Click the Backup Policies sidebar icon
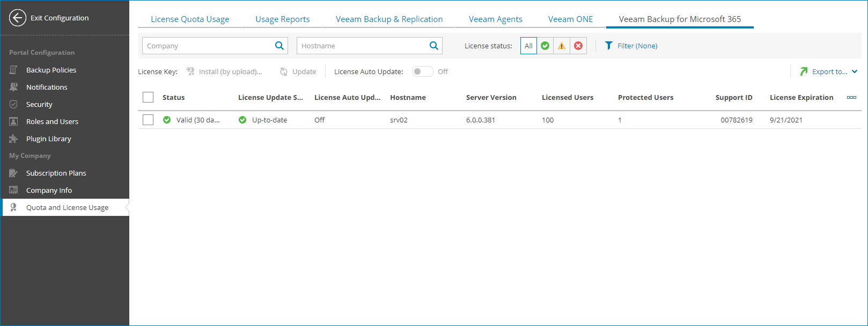 (13, 70)
